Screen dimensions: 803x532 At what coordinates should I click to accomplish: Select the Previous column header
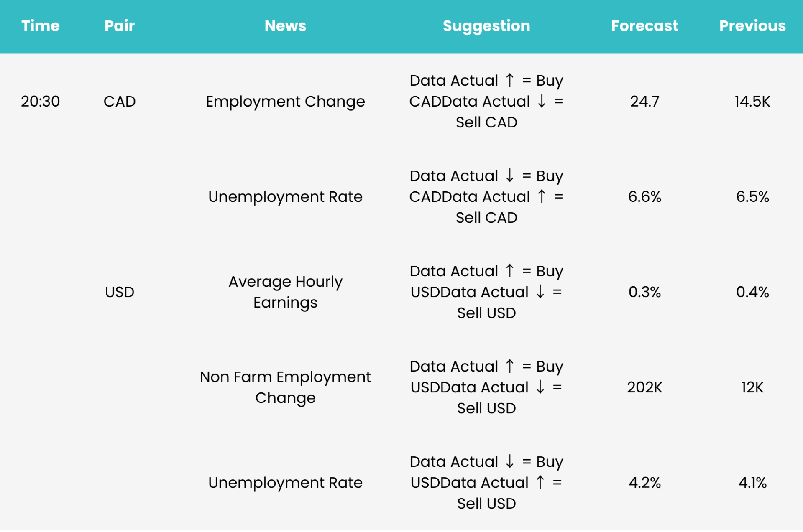[x=752, y=26]
